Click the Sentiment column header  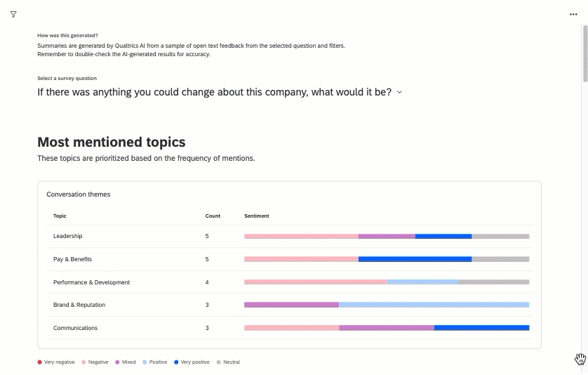[256, 216]
